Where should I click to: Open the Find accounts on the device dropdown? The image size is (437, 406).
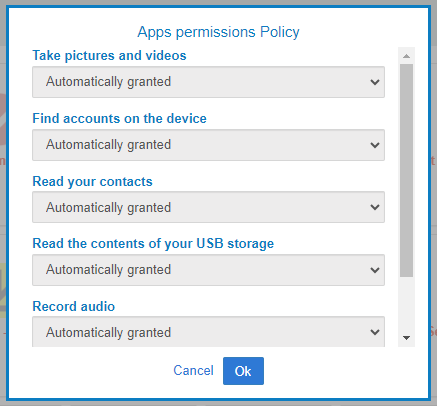point(208,145)
